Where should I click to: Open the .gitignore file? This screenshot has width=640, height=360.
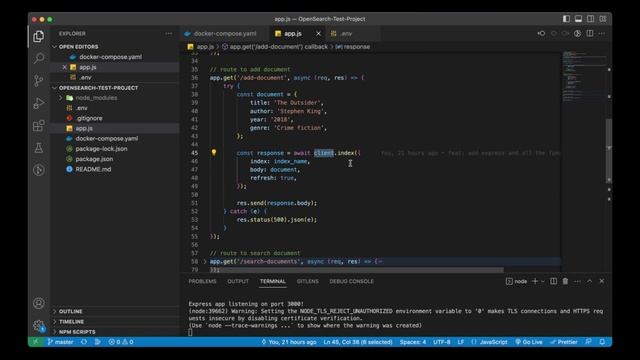click(89, 118)
